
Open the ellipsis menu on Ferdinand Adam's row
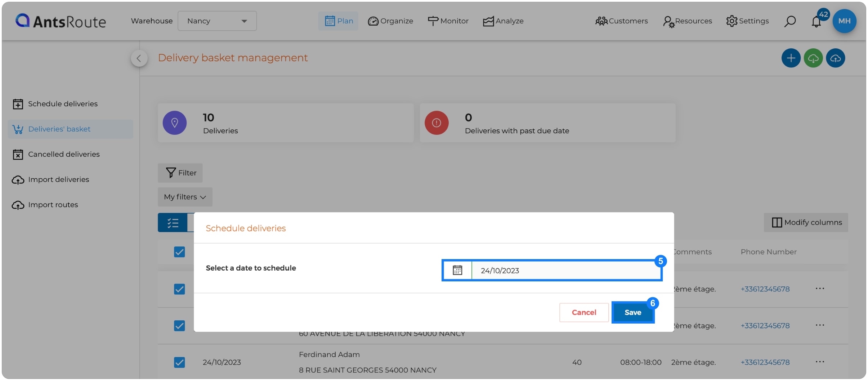point(820,362)
